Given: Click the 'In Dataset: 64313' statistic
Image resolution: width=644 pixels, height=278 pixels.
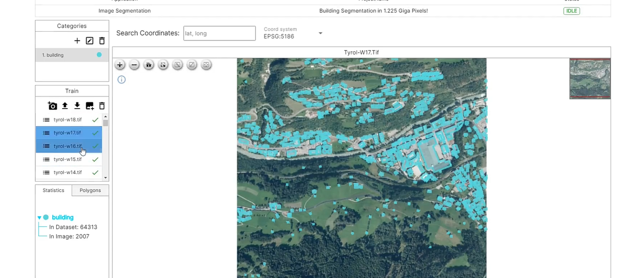Looking at the screenshot, I should pos(73,227).
